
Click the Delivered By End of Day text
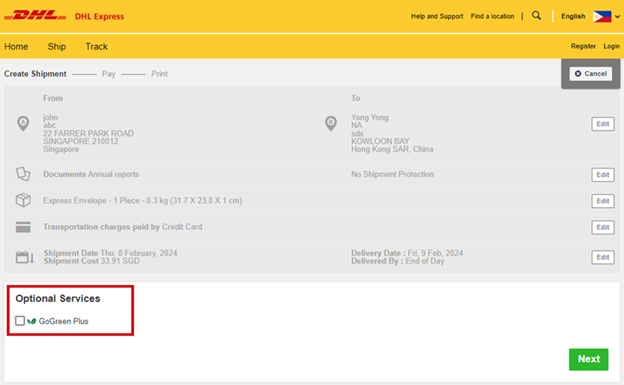(398, 261)
